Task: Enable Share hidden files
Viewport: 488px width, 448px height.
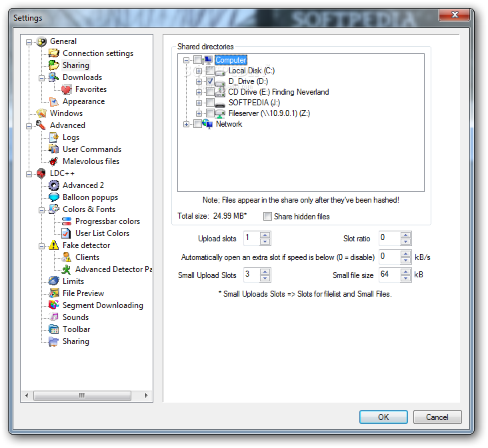Action: [x=267, y=217]
